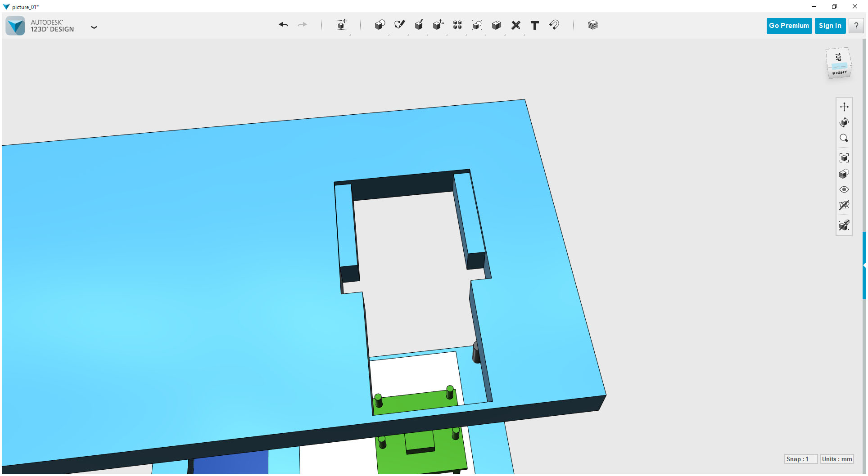This screenshot has height=476, width=868.
Task: Select the Orbit navigation tool
Action: [x=844, y=122]
